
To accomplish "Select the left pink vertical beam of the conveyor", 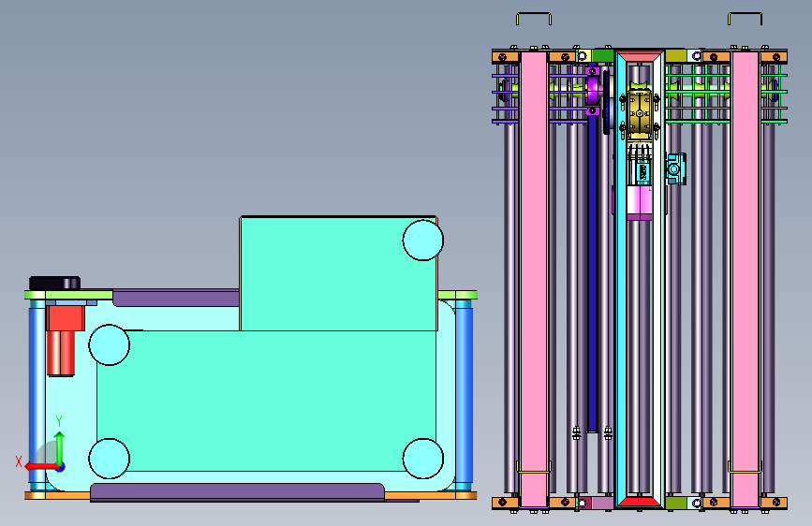I will tap(534, 279).
